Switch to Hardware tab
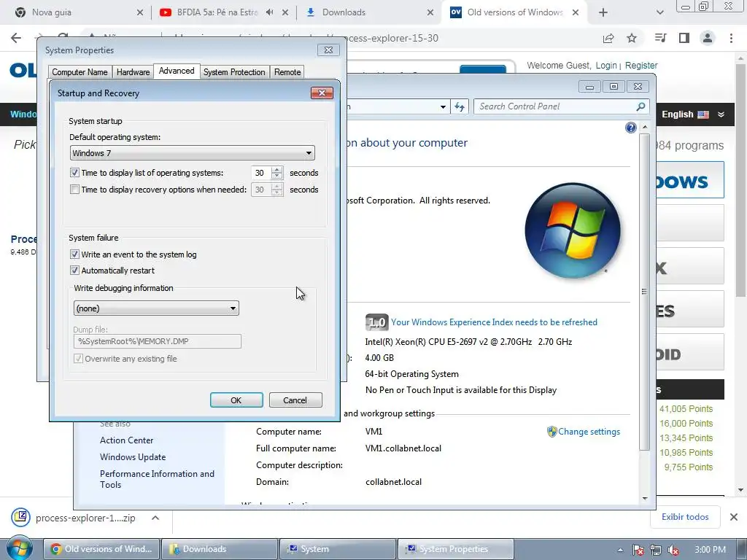Viewport: 747px width, 560px height. coord(133,72)
